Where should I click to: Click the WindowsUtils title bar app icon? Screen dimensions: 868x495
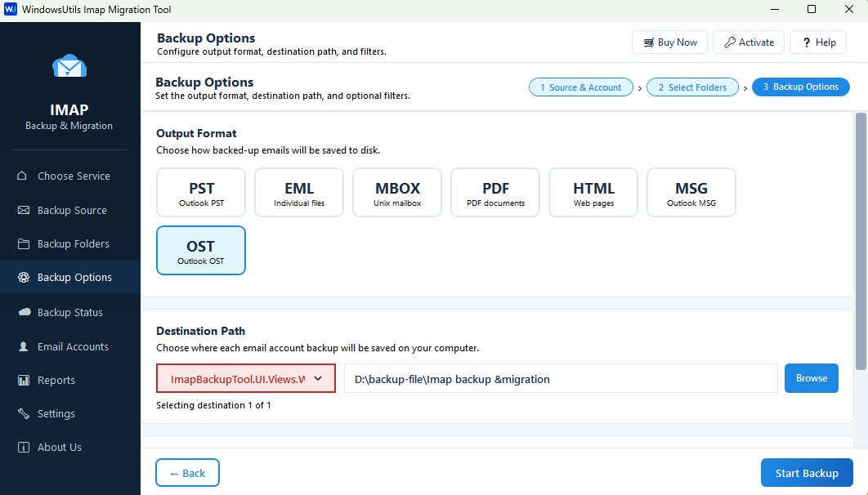(x=10, y=10)
